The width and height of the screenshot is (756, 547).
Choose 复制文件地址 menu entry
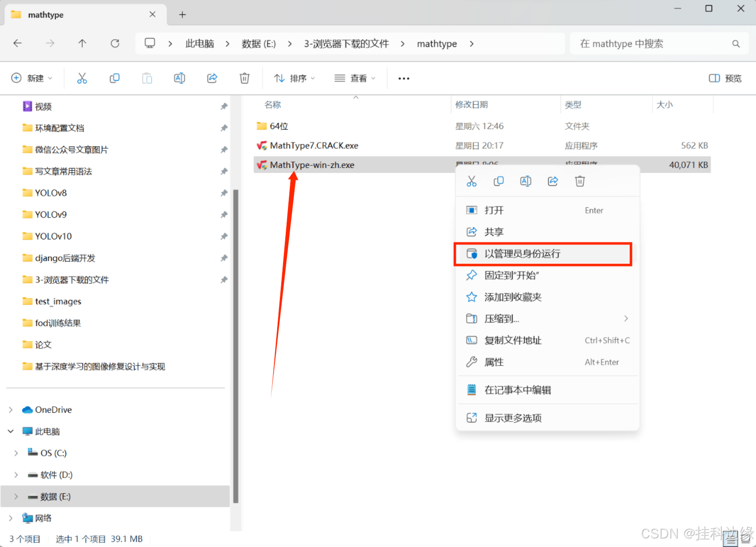[547, 340]
